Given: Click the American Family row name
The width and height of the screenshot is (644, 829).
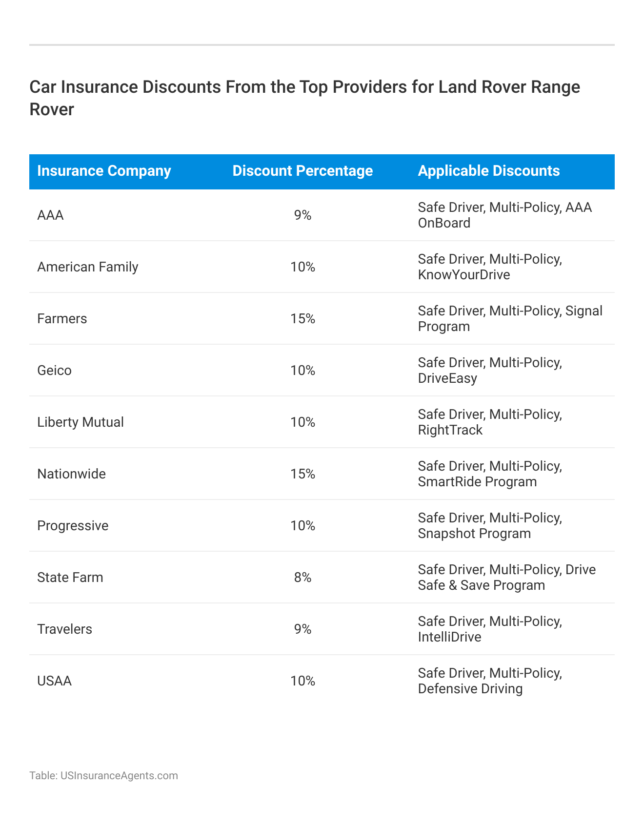Looking at the screenshot, I should 88,267.
